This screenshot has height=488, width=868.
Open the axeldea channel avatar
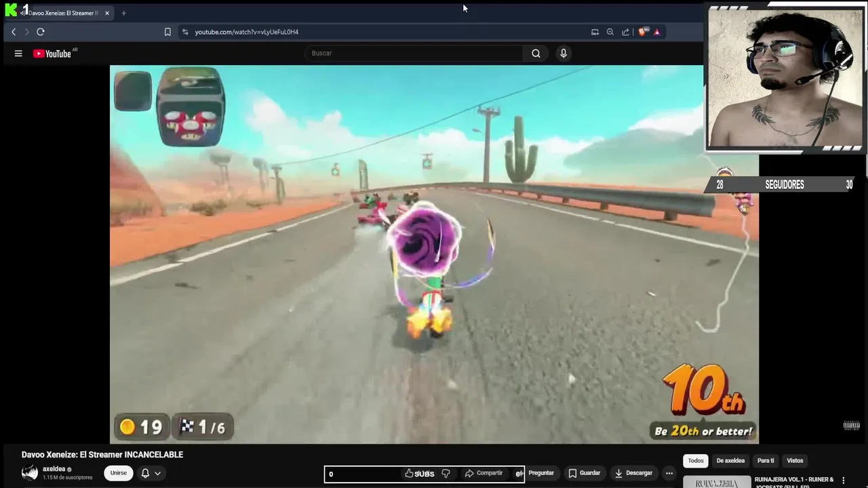coord(30,472)
